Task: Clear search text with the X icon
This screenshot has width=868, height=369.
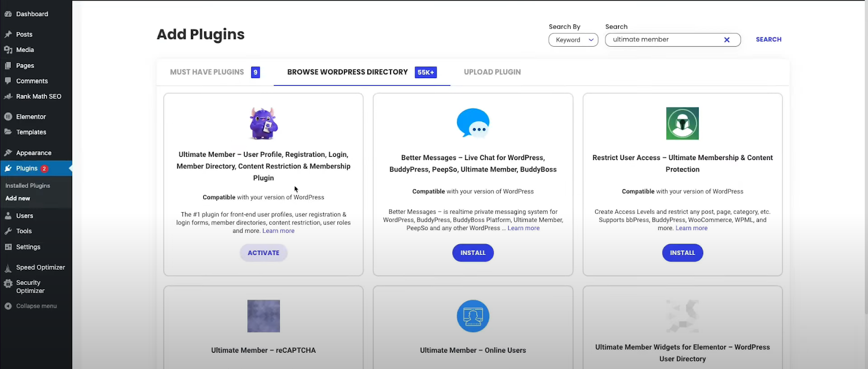Action: pyautogui.click(x=727, y=40)
